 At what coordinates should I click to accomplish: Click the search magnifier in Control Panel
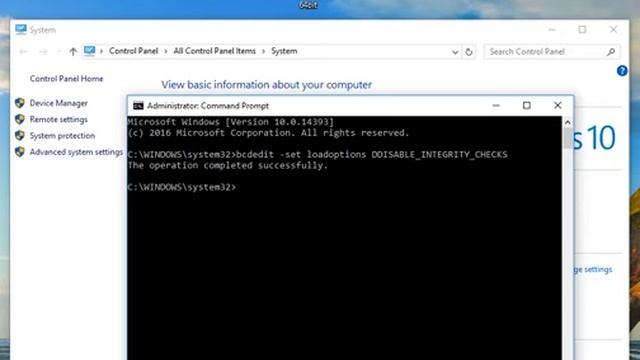point(611,52)
